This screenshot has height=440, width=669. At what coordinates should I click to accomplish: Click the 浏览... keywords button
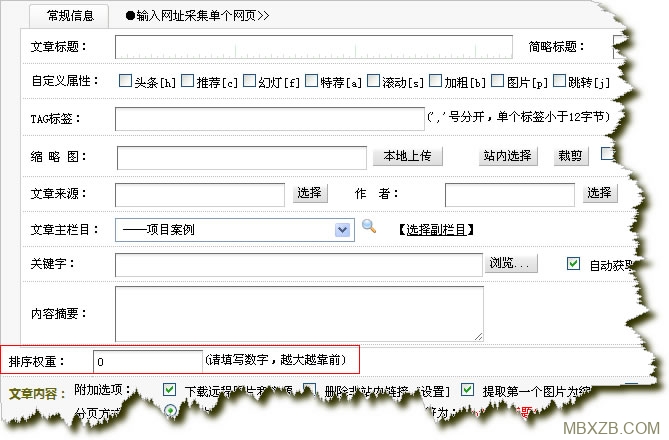click(x=511, y=263)
